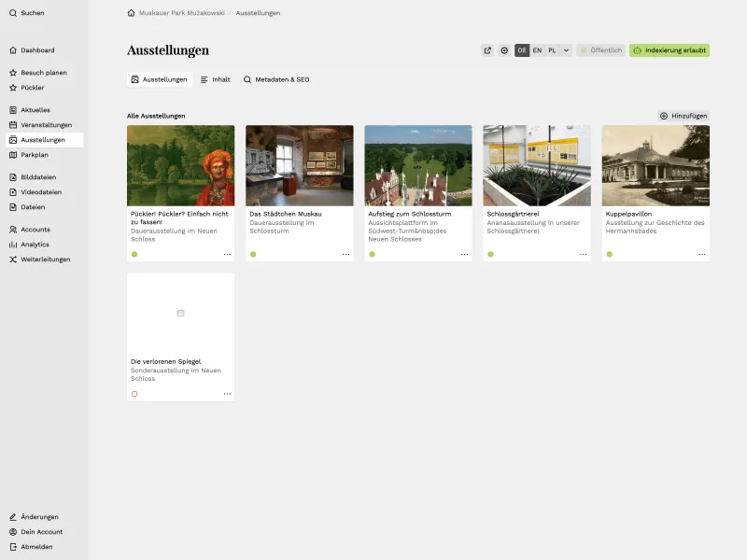Go to Veranstaltungen via its calendar icon

coord(14,124)
